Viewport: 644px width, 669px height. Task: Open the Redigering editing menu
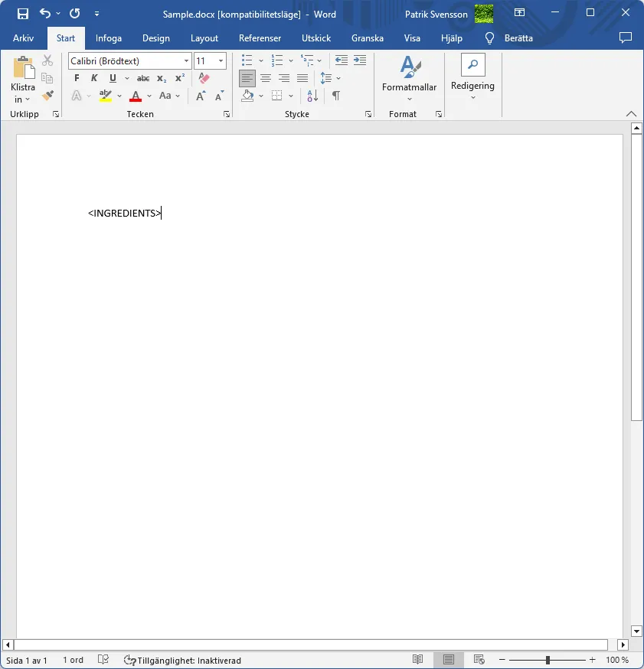coord(473,77)
